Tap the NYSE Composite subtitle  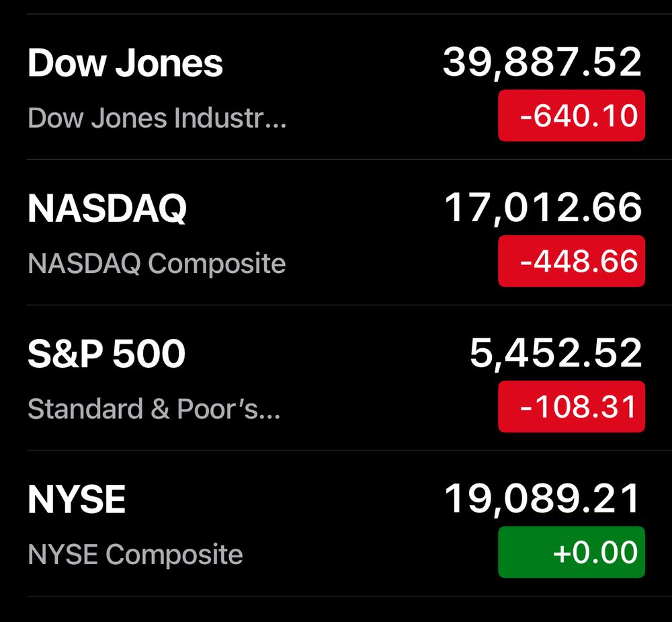click(x=135, y=554)
